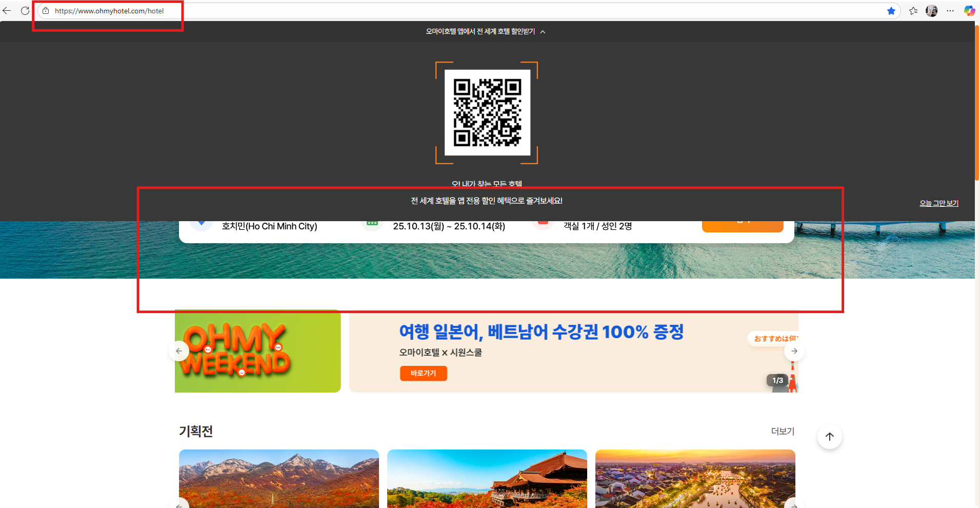Screen dimensions: 980x508
Task: Click the 전 세계 호텔을 앱 전용 할인 text
Action: tap(487, 201)
